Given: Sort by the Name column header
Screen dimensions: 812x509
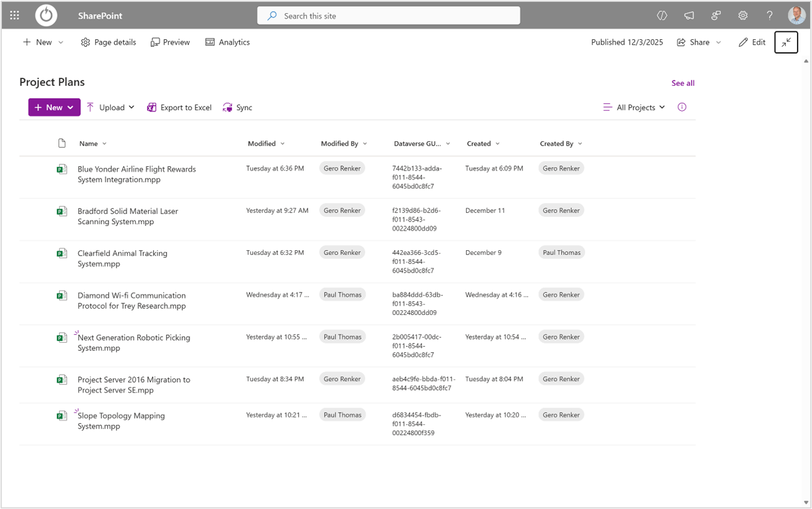Looking at the screenshot, I should click(x=88, y=143).
